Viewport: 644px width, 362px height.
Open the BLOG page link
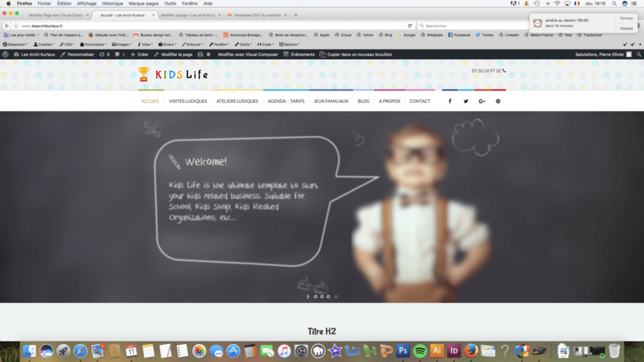(x=364, y=101)
